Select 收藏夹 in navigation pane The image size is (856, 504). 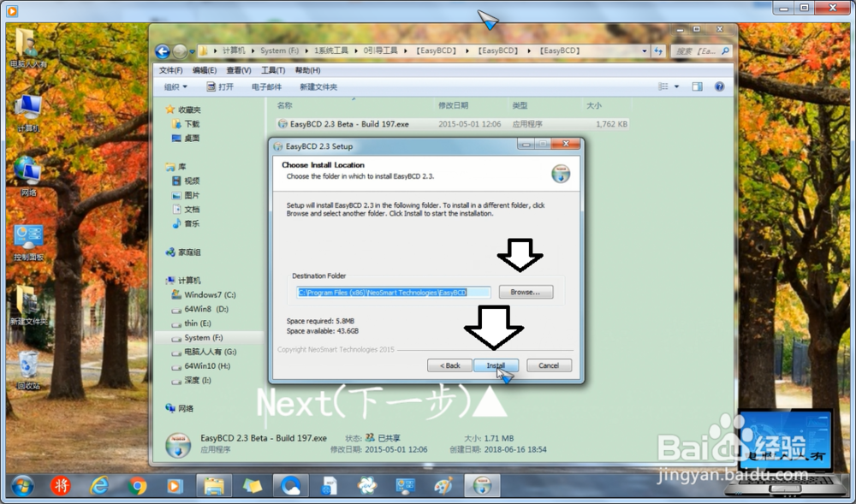[x=183, y=110]
